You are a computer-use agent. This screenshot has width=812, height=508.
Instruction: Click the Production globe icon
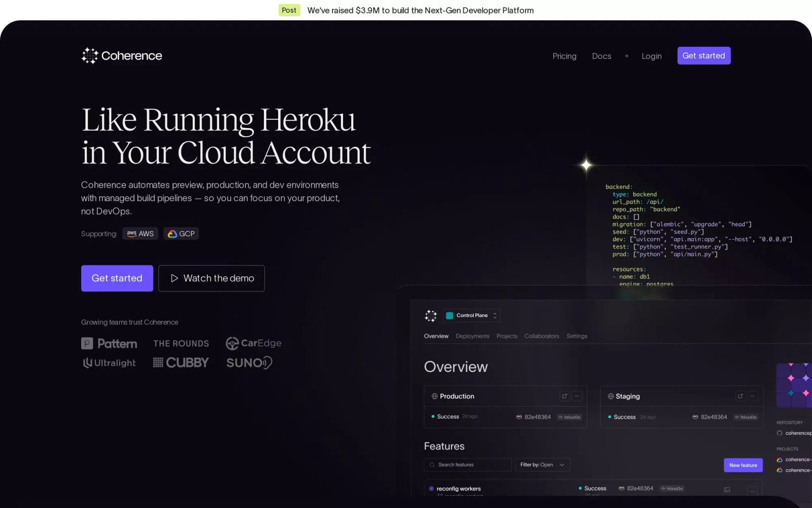434,396
